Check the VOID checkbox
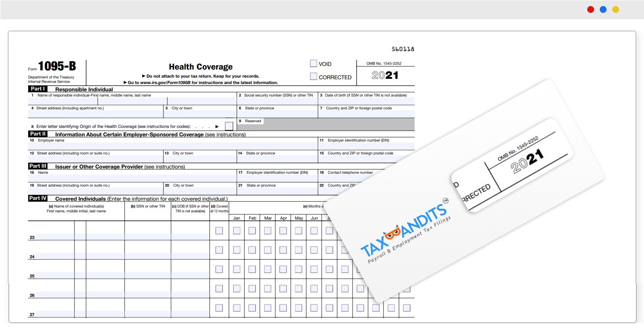 pyautogui.click(x=314, y=64)
